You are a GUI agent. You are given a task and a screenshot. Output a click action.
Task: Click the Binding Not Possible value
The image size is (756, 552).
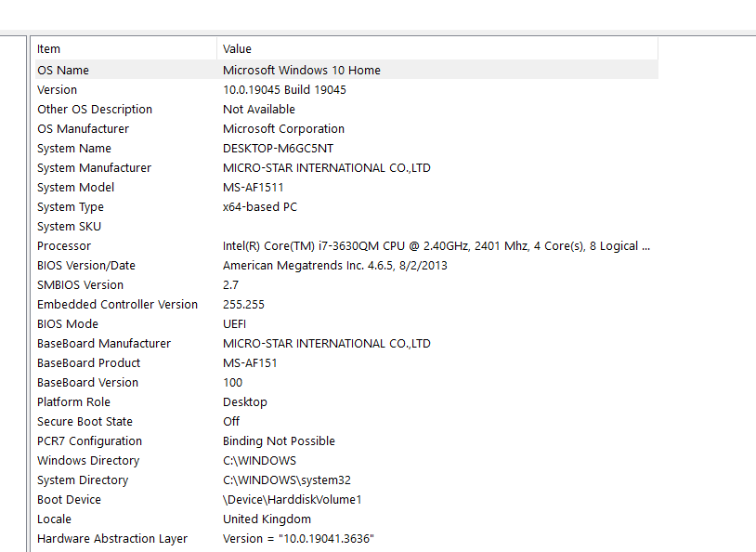point(279,441)
